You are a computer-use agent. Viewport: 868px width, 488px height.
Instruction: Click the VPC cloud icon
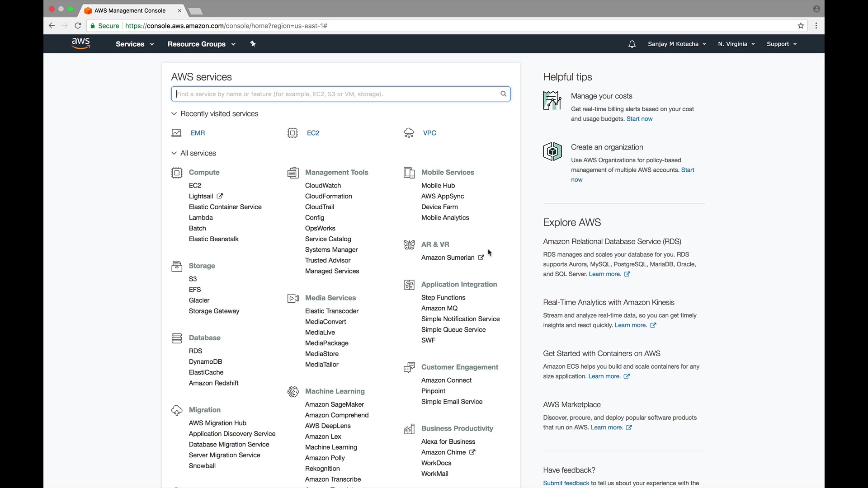coord(409,133)
